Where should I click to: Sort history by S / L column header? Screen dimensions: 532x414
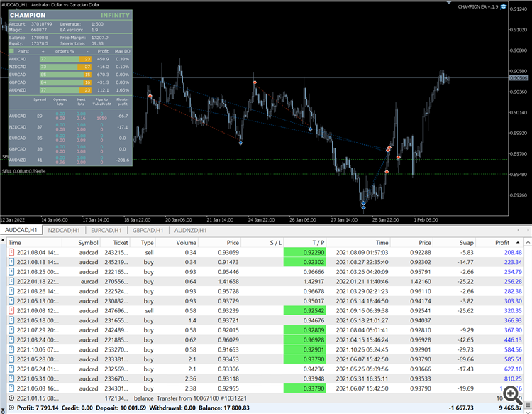coord(262,242)
